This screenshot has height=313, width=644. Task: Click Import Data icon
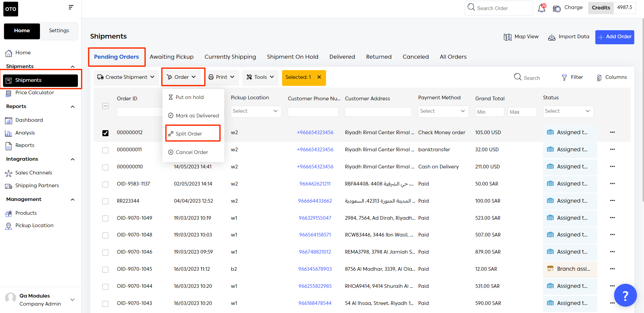552,37
